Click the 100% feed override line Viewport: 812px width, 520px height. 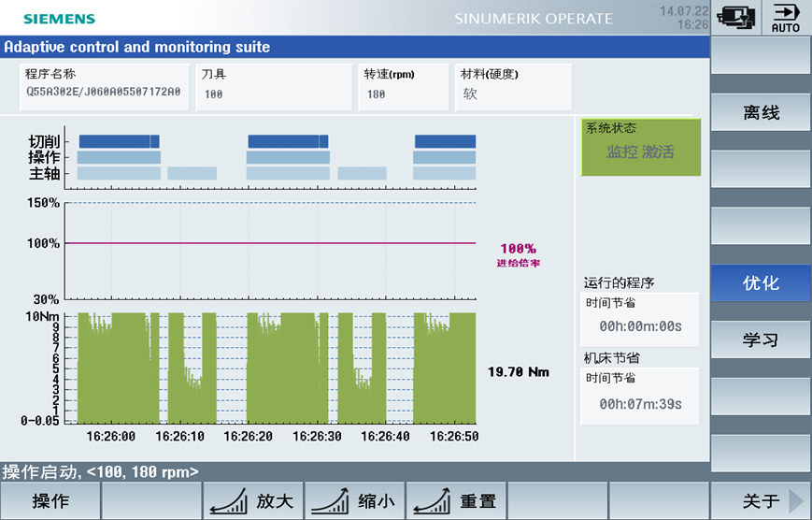269,243
